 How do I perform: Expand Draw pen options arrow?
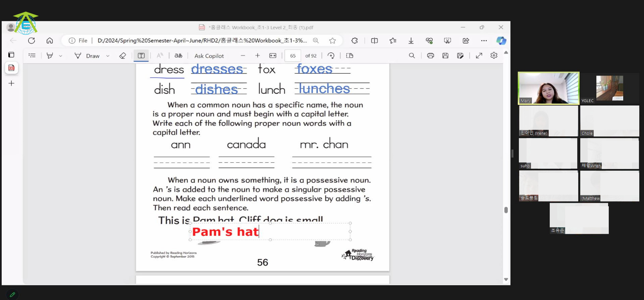point(108,56)
